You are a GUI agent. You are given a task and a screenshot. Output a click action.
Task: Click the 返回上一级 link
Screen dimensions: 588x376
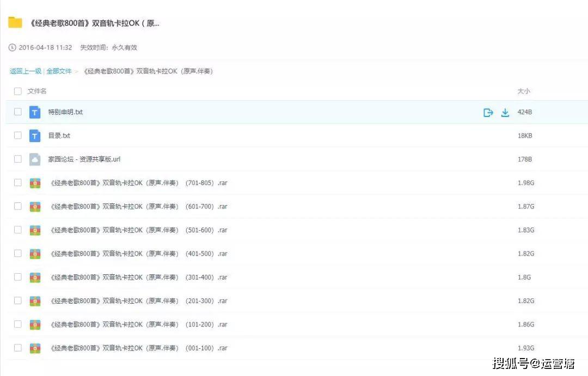pyautogui.click(x=26, y=71)
